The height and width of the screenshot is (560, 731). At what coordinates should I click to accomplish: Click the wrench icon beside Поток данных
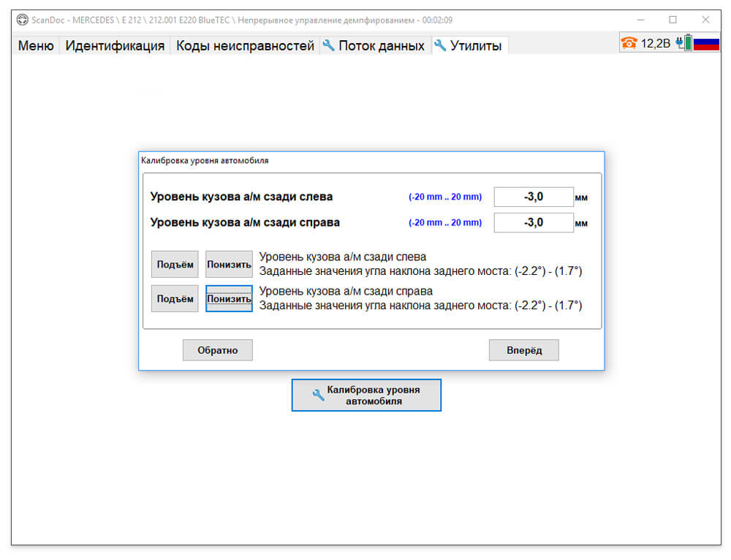(x=329, y=45)
